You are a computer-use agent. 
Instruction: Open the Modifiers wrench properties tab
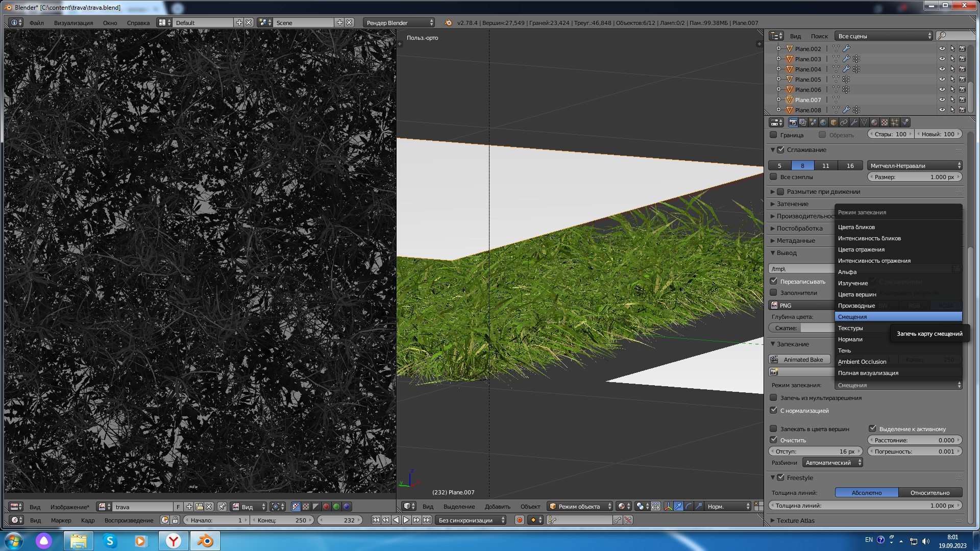(x=854, y=122)
